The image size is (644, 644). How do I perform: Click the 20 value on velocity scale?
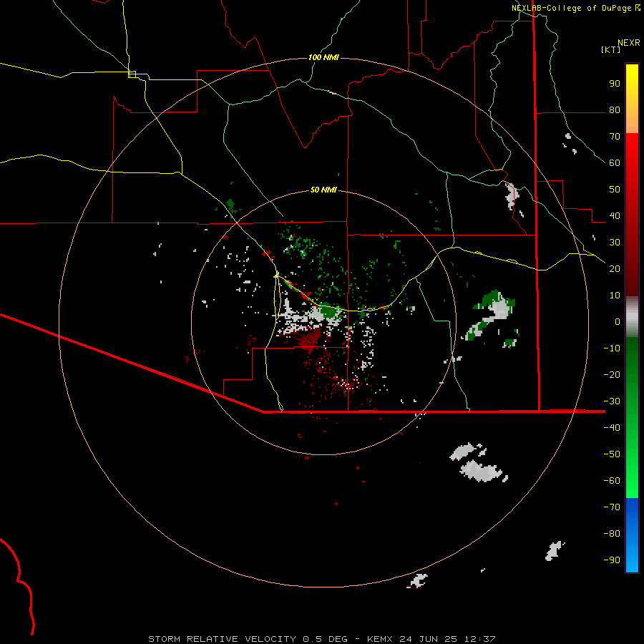615,269
